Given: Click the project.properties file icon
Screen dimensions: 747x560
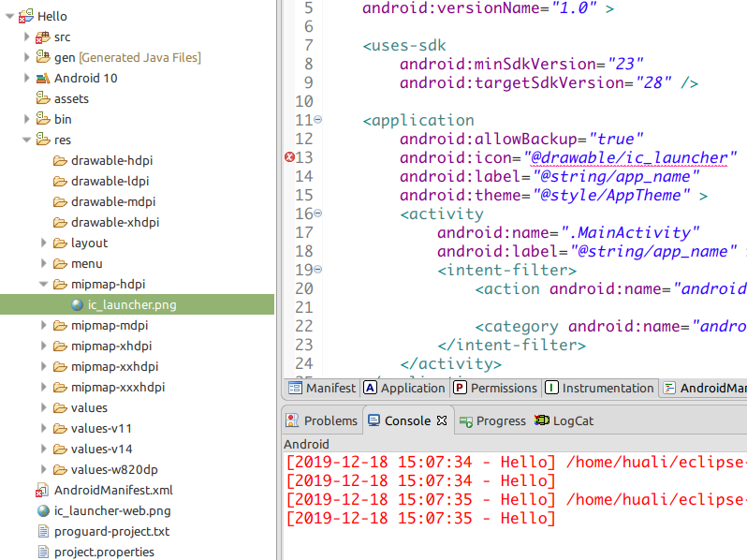Looking at the screenshot, I should 43,552.
